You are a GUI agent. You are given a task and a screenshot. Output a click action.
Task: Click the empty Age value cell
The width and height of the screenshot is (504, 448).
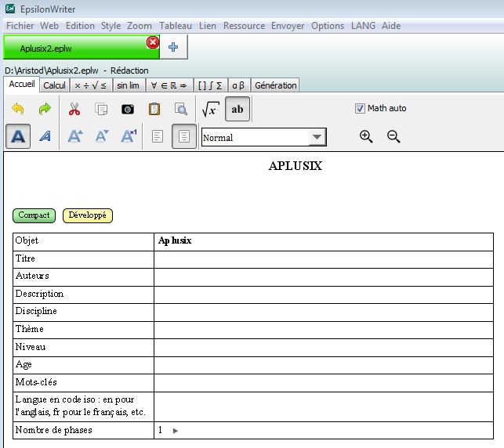point(324,366)
